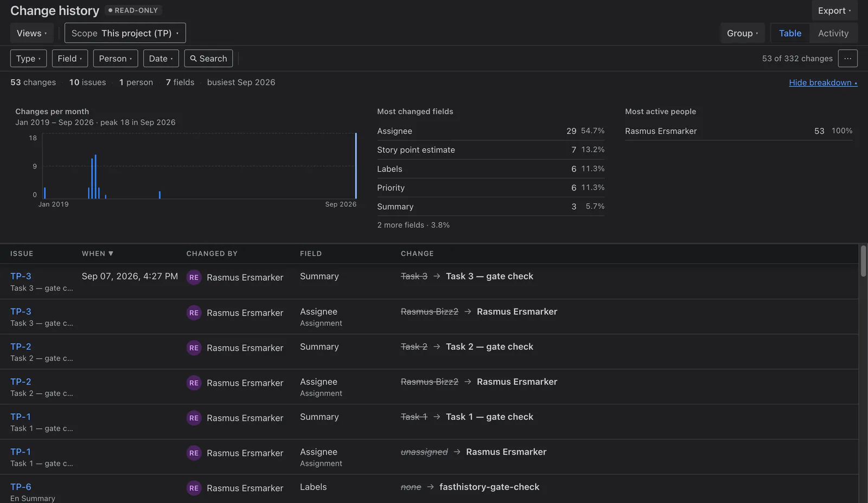
Task: Switch to the Table tab
Action: click(x=790, y=33)
